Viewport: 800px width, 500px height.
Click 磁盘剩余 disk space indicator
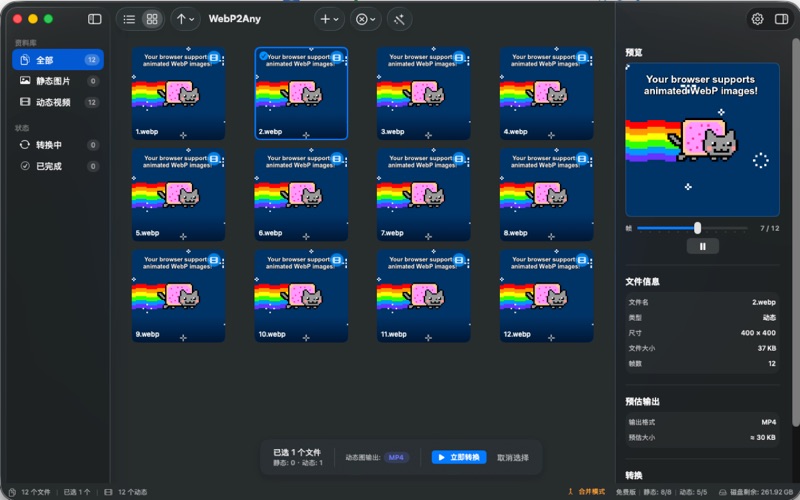pos(756,492)
